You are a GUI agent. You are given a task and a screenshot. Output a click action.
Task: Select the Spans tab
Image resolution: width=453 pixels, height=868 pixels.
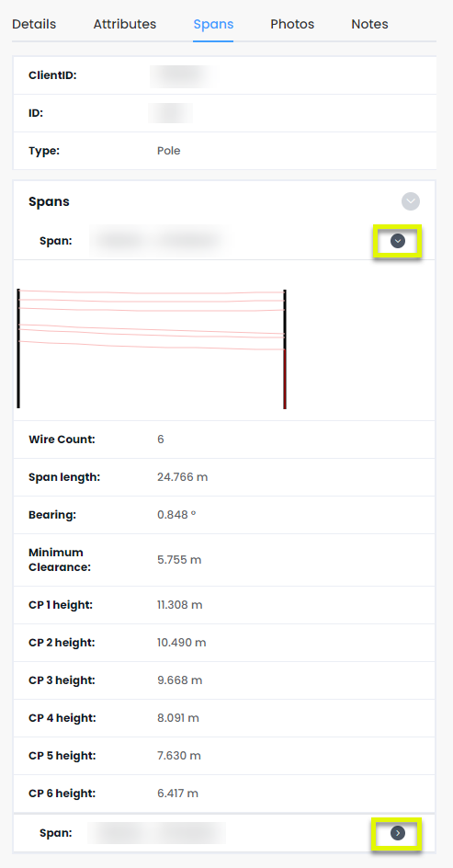[213, 24]
